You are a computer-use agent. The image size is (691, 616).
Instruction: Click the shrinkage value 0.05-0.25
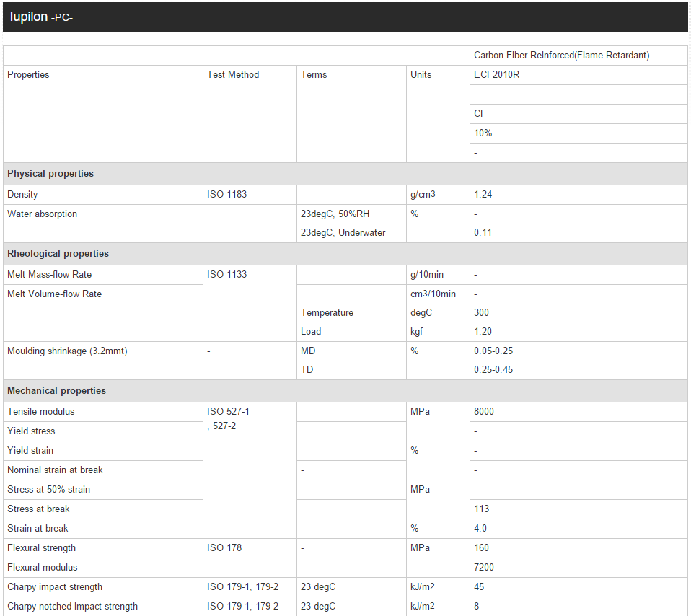(493, 351)
